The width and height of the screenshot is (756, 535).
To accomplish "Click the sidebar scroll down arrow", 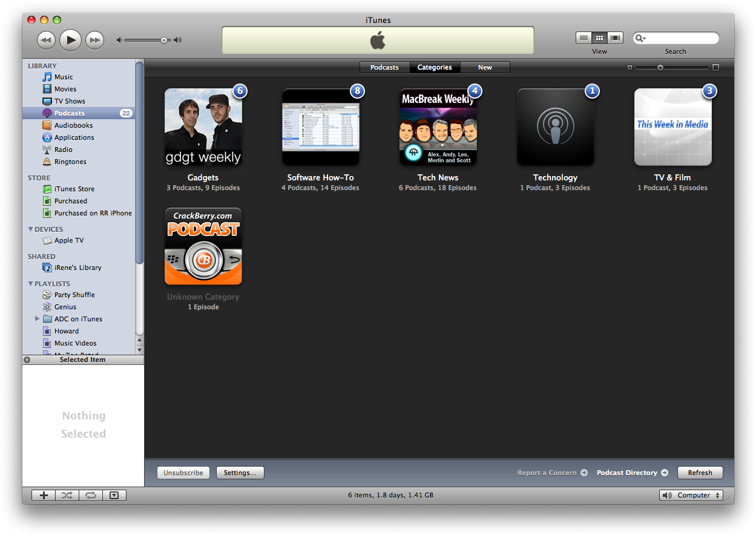I will pos(140,350).
